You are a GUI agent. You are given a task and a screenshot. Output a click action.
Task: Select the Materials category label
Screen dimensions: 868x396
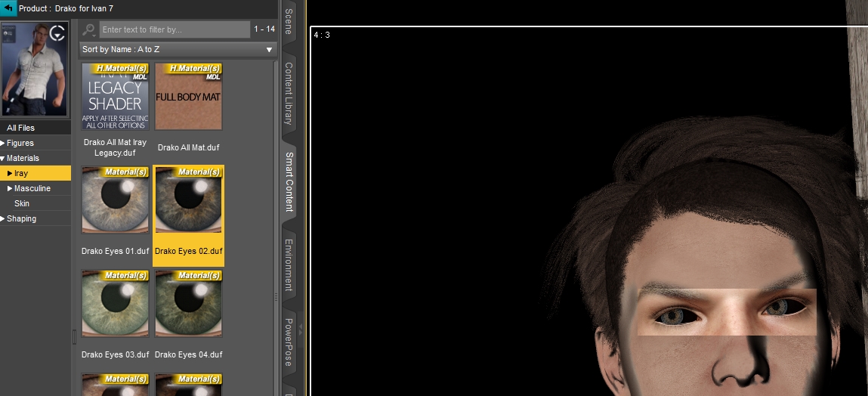23,158
